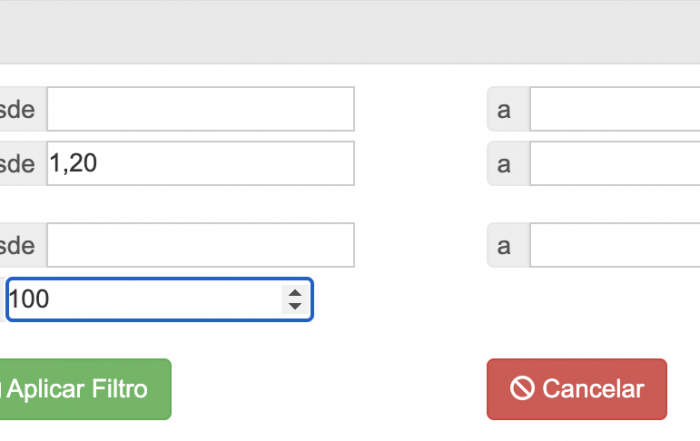Screen dimensions: 700x441
Task: Click the gray label edge beside 100 field
Action: 3,299
